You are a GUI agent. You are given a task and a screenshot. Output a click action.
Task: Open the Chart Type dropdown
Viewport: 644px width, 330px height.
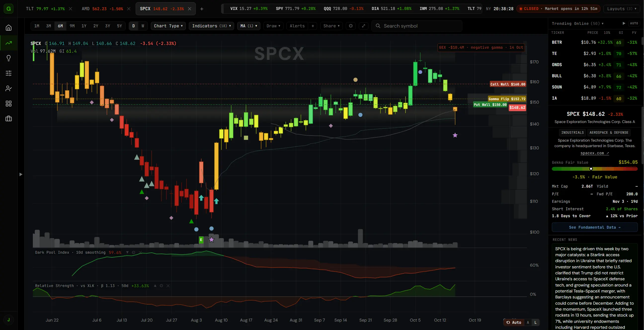click(x=168, y=26)
